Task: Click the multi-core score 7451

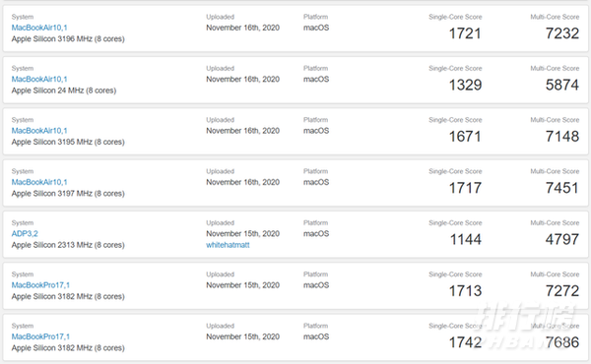Action: click(562, 188)
